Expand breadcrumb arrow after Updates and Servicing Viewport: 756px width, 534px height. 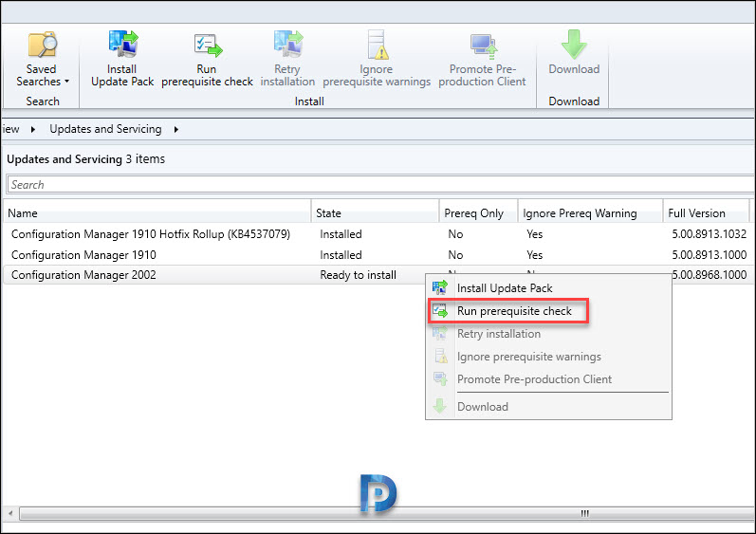point(176,129)
